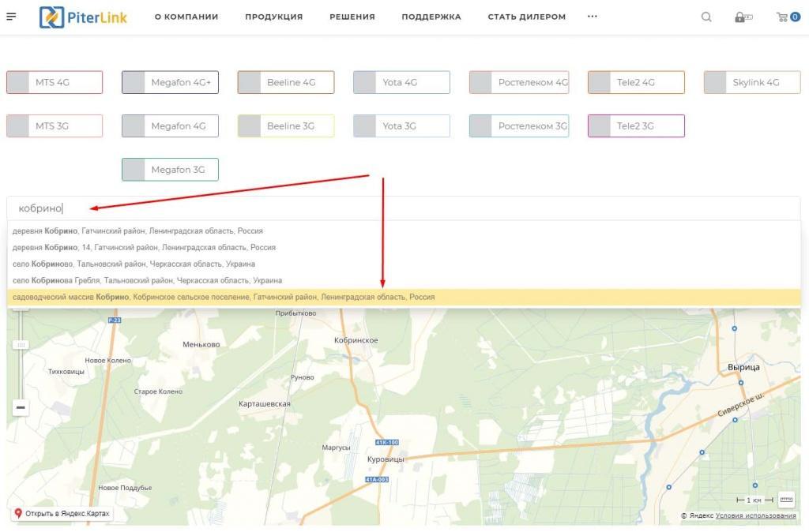This screenshot has width=809, height=532.
Task: Click Тихковицы label on map
Action: (66, 372)
